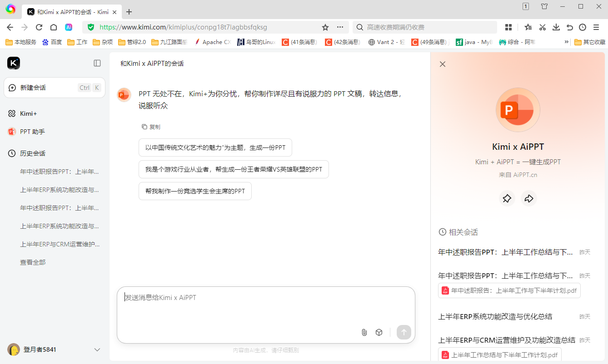Open the browser hamburger menu

596,27
